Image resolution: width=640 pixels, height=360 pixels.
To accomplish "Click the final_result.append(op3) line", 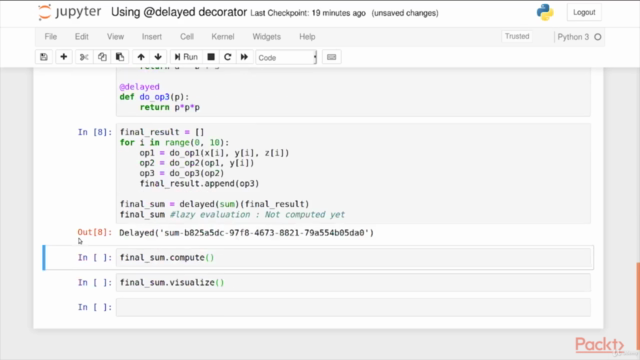I will 199,184.
